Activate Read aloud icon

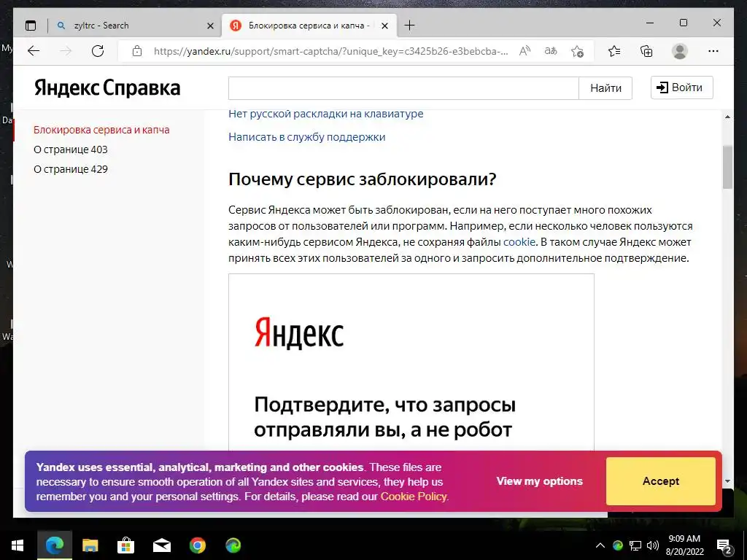tap(525, 51)
